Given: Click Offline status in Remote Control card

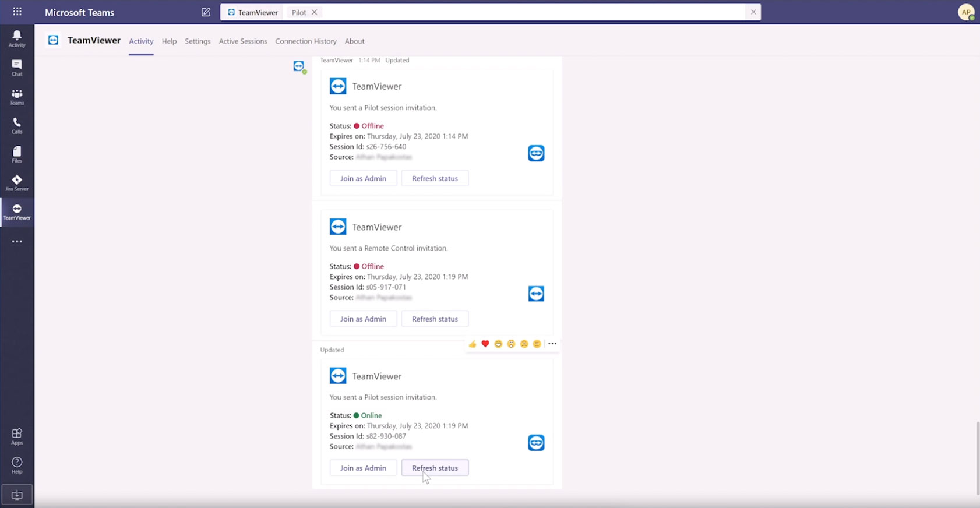Looking at the screenshot, I should tap(369, 266).
